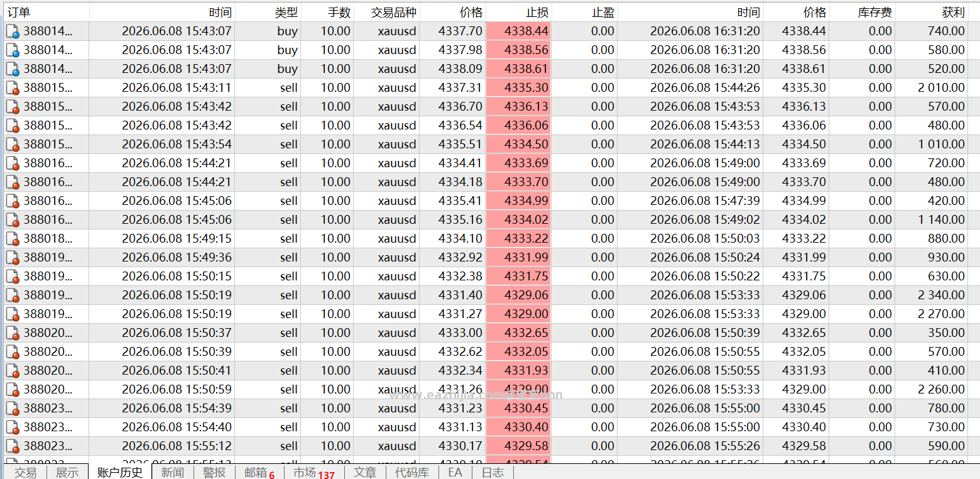Click the order icon in the 4334.18 sell row
The height and width of the screenshot is (479, 980).
click(13, 182)
